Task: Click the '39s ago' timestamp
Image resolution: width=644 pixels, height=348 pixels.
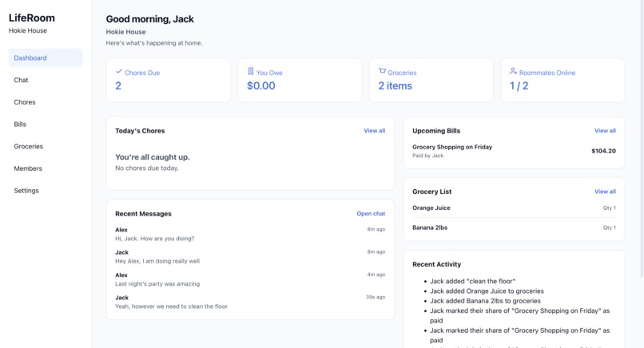Action: pyautogui.click(x=376, y=297)
